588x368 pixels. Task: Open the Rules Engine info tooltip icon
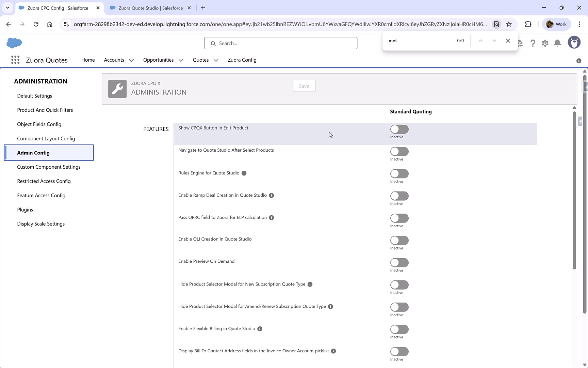(x=244, y=173)
